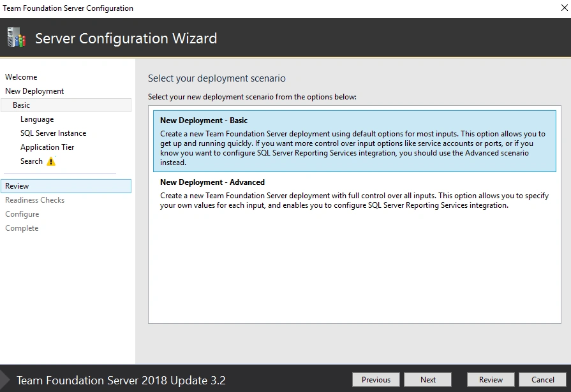
Task: Go to New Deployment step
Action: tap(34, 91)
